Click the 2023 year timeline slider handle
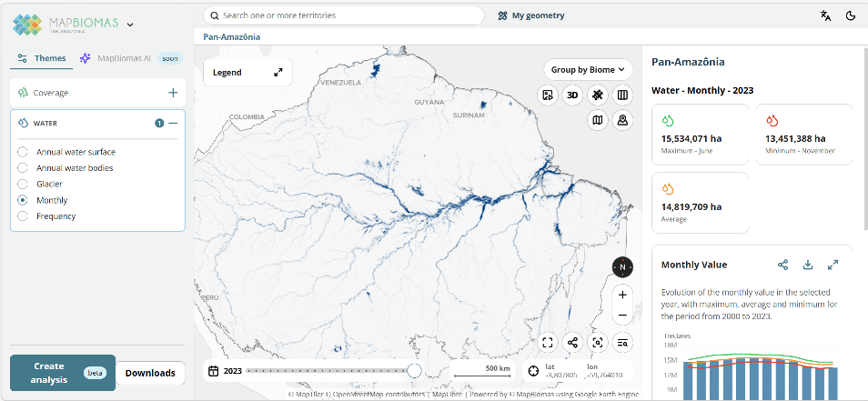Viewport: 868px width, 401px height. point(414,371)
